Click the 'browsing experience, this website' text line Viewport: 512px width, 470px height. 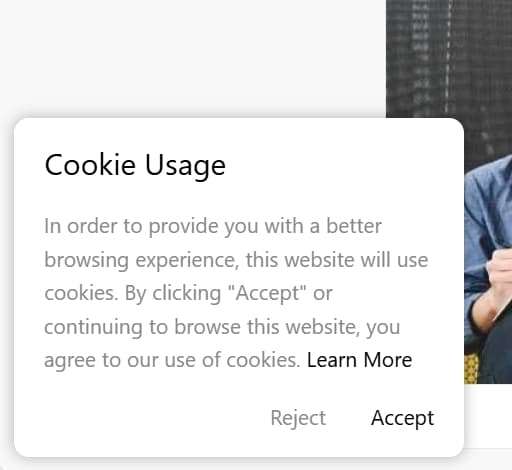tap(236, 260)
